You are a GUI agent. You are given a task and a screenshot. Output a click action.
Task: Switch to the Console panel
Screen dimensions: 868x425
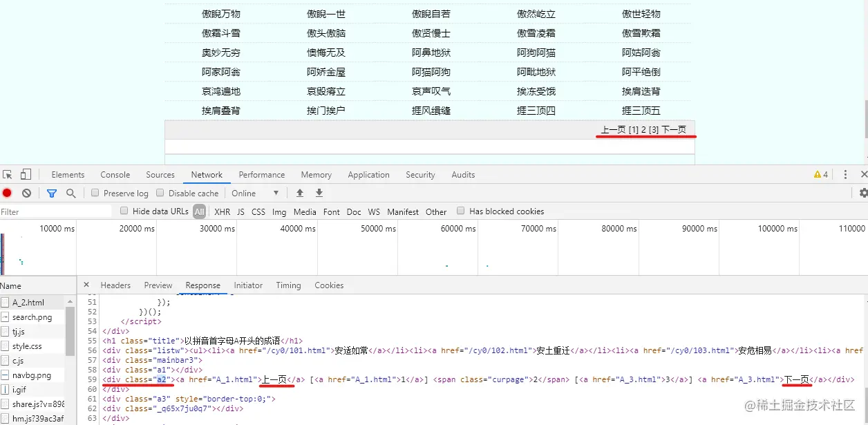coord(115,175)
